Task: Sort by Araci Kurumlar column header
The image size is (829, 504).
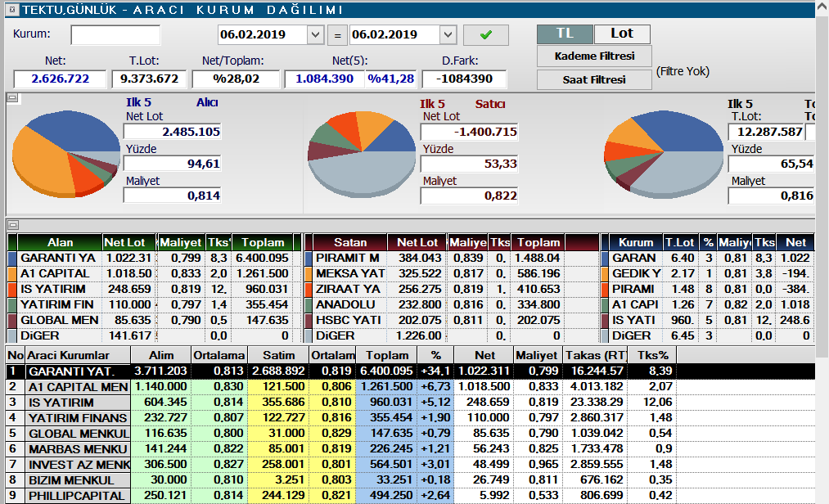Action: pyautogui.click(x=77, y=355)
